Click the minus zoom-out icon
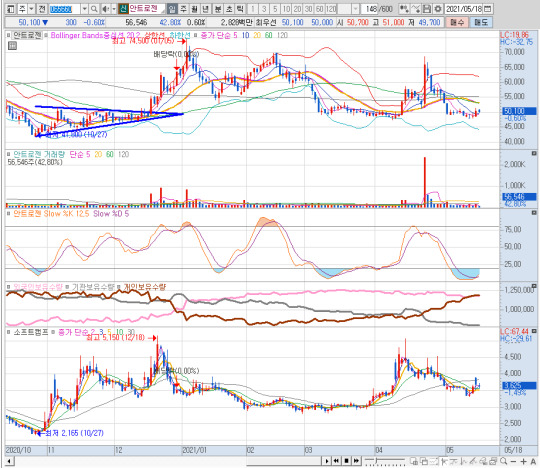This screenshot has width=540, height=468. (x=514, y=461)
